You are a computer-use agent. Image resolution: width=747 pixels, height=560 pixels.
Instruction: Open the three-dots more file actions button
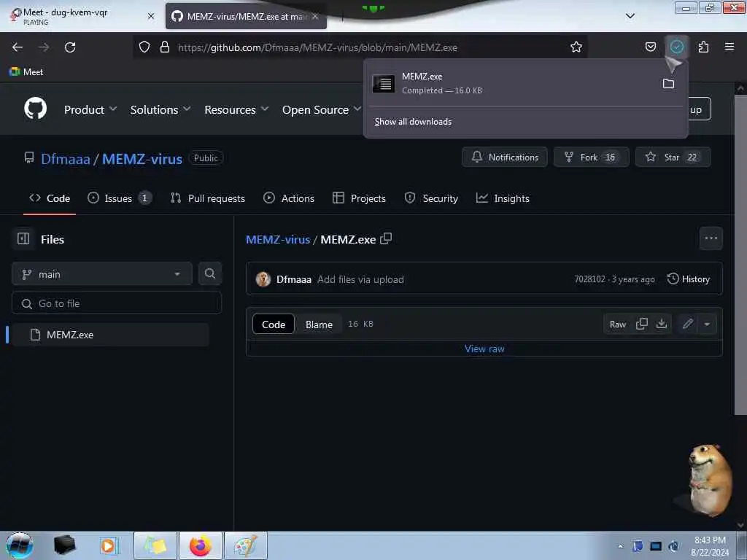tap(711, 238)
